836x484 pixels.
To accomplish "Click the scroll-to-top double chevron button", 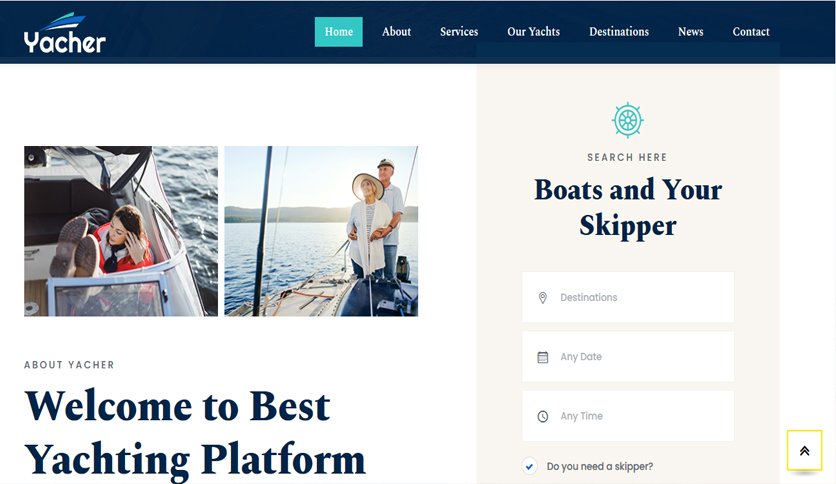I will coord(804,450).
